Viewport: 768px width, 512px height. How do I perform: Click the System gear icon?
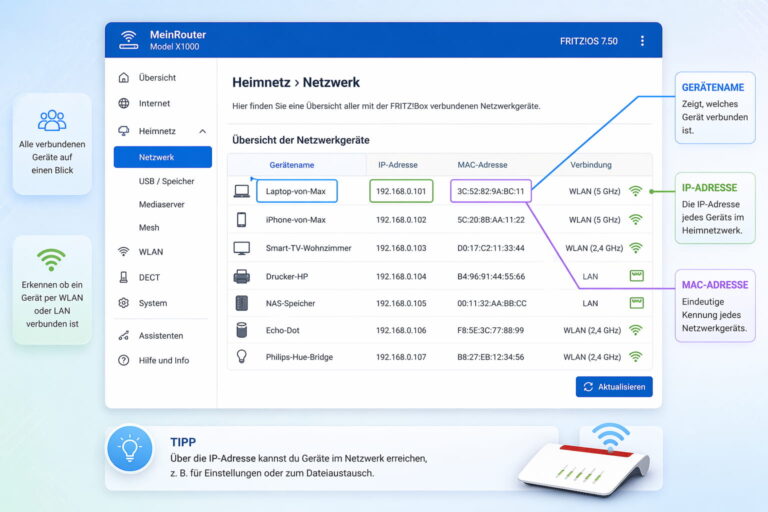pos(124,303)
